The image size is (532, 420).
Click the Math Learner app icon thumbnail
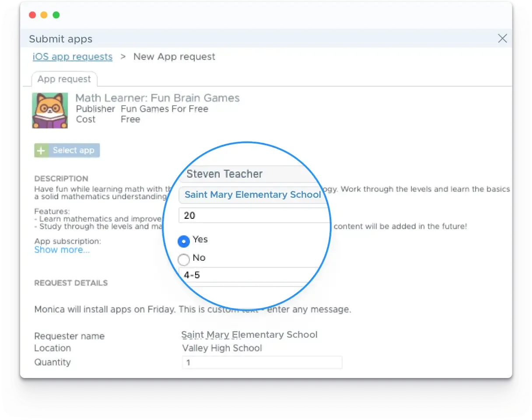(50, 110)
